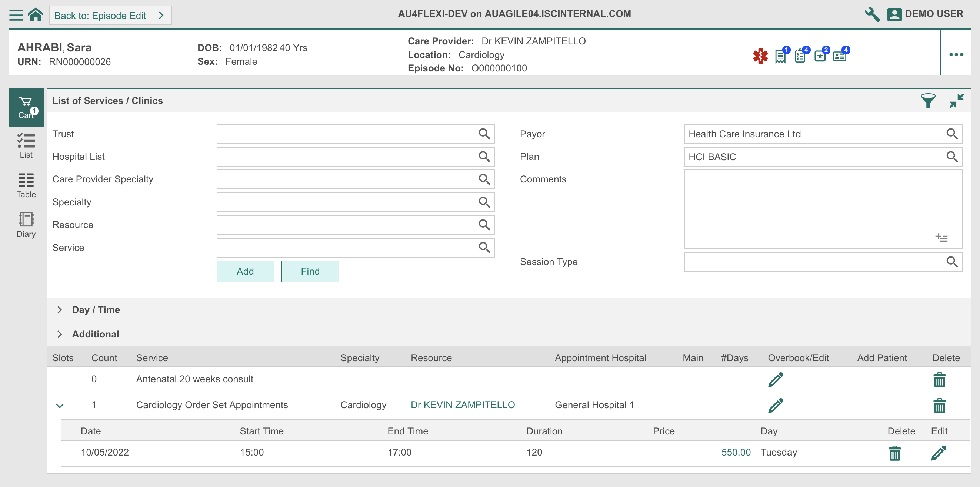Expand the Day / Time section

tap(60, 309)
